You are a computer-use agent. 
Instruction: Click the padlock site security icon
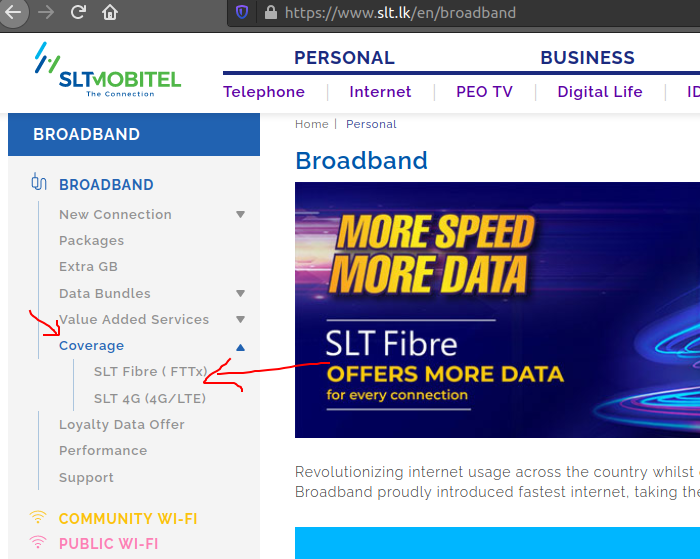pos(271,13)
